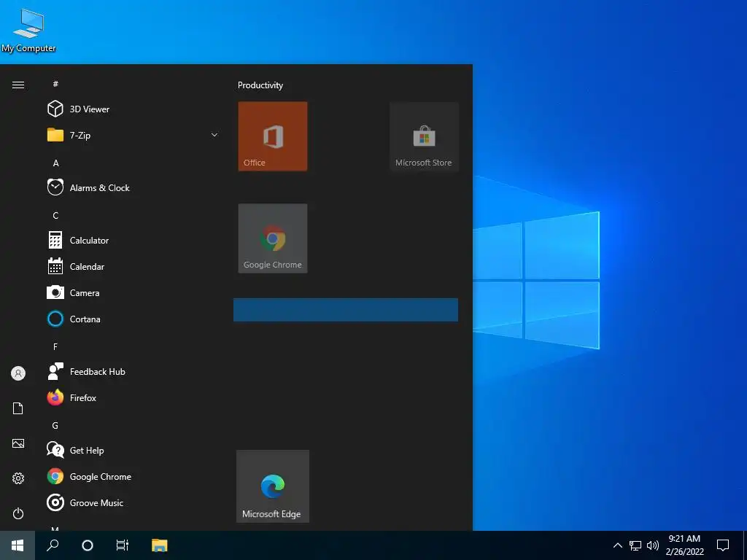Screen dimensions: 747x560
Task: Open Task View on the taskbar
Action: (x=123, y=545)
